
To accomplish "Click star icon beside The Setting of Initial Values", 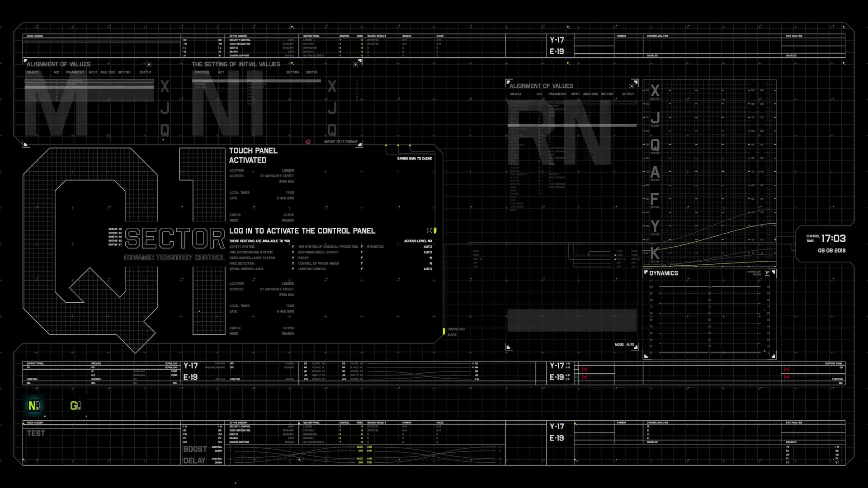I will click(x=356, y=64).
